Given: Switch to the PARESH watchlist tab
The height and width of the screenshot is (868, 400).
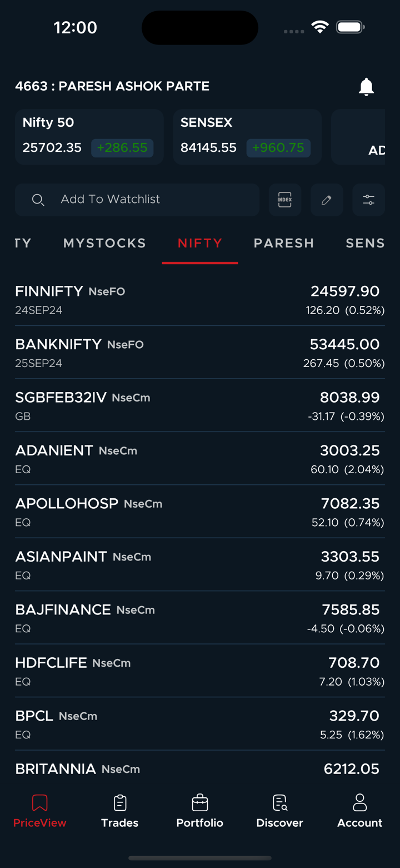Looking at the screenshot, I should [x=284, y=243].
